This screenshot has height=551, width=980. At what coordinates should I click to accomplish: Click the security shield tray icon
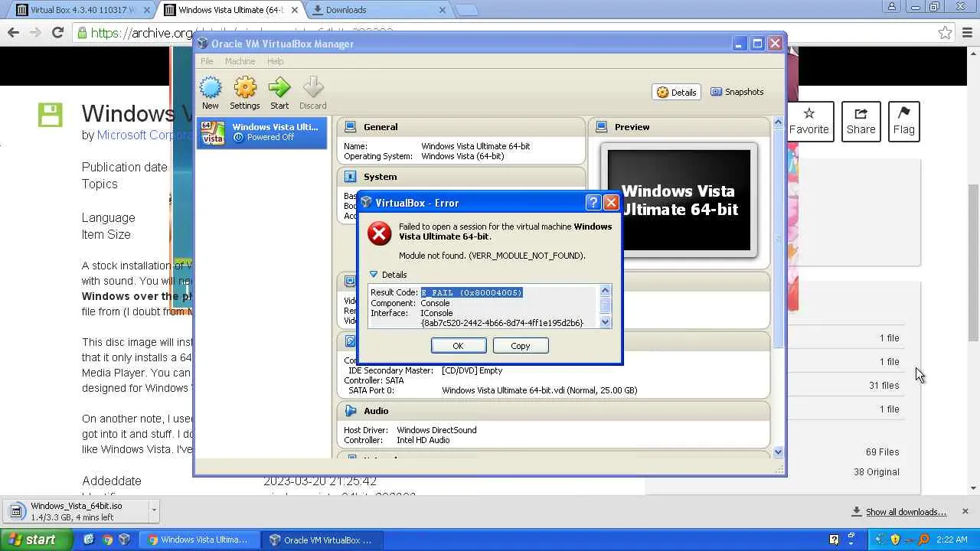coord(895,540)
